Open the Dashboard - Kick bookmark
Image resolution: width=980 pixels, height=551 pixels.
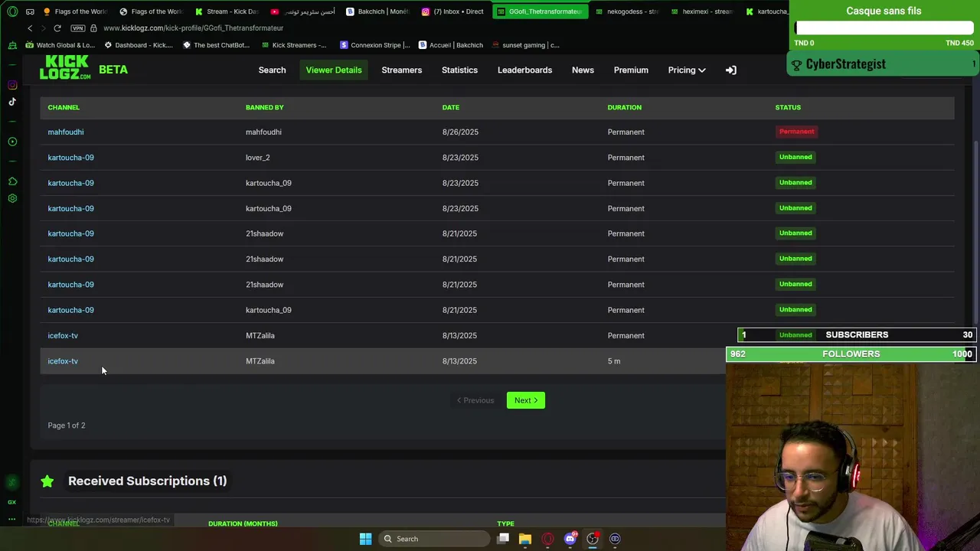[x=139, y=45]
